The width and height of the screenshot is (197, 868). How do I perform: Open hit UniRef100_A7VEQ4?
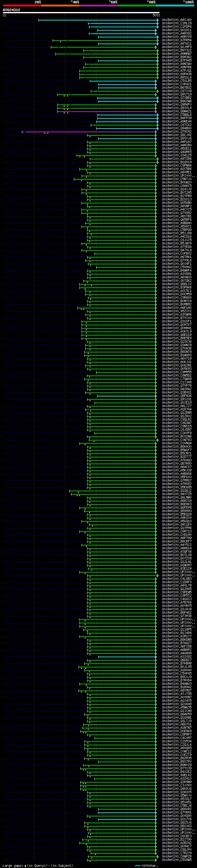177,247
